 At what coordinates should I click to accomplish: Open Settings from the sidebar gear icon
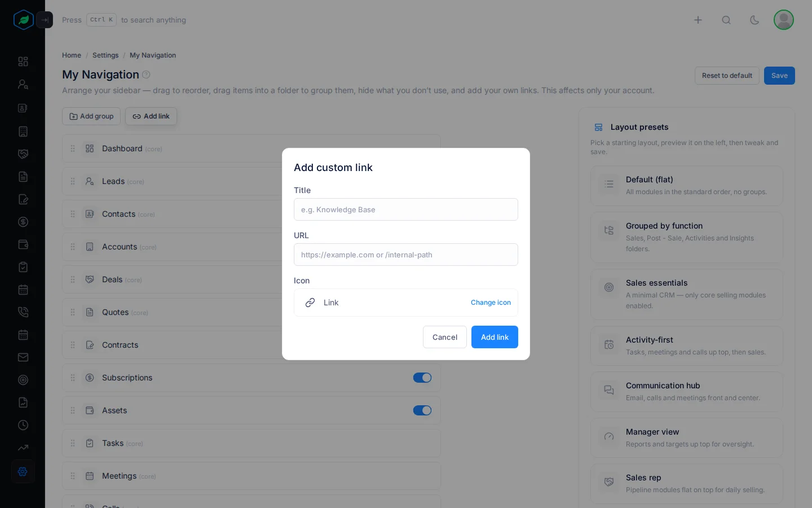[23, 471]
